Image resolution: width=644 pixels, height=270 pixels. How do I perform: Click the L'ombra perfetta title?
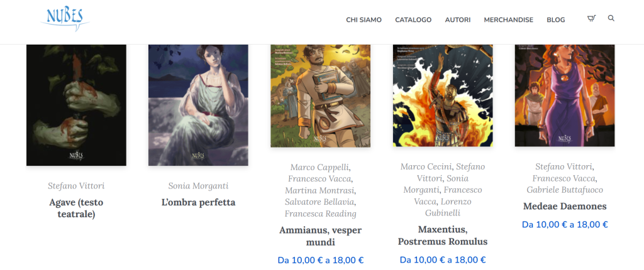[x=198, y=202]
